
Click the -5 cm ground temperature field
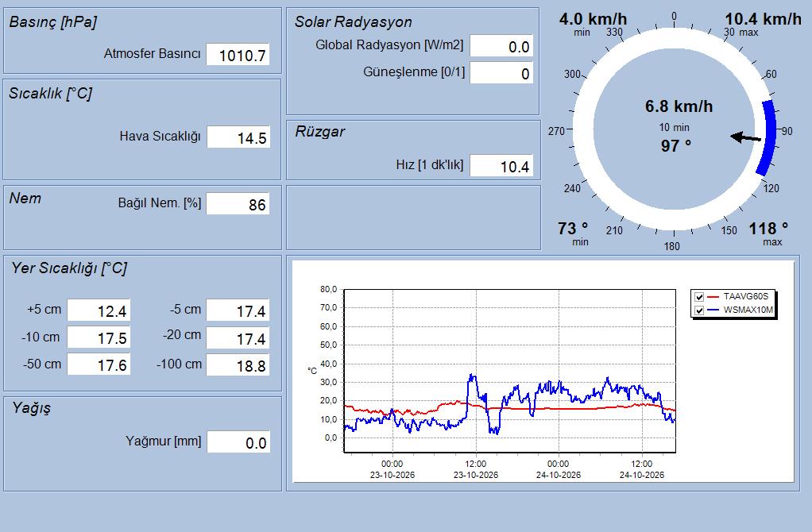tap(238, 310)
